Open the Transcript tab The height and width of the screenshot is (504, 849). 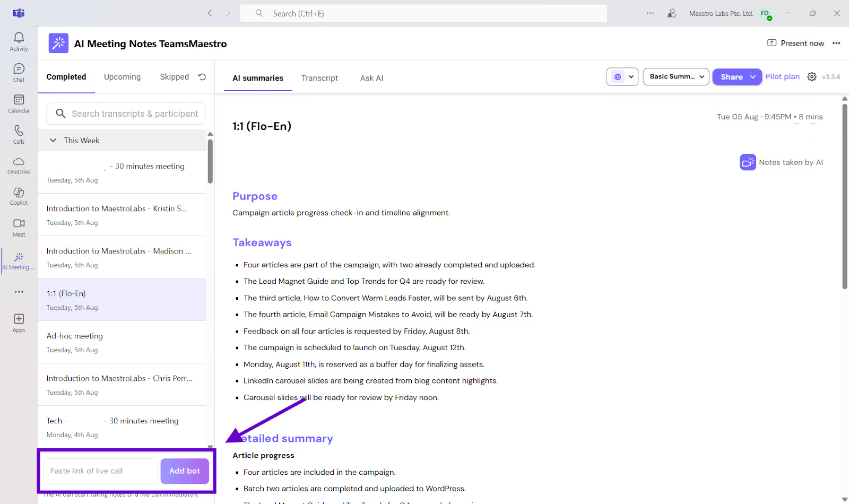pos(319,78)
